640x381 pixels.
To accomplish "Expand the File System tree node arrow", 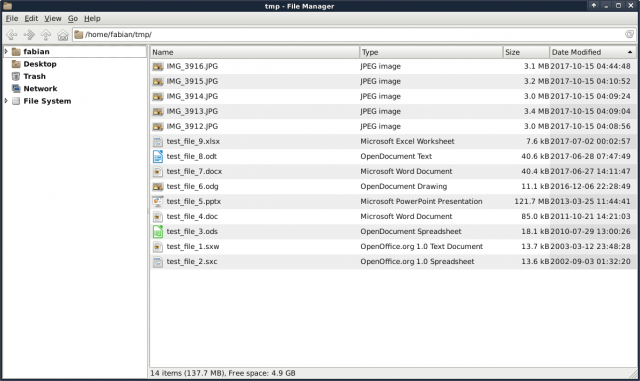I will [x=6, y=101].
